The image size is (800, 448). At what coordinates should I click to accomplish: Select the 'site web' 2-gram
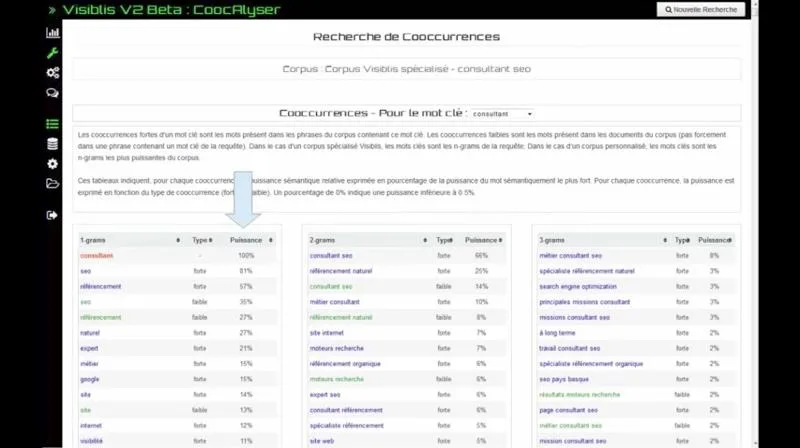coord(322,441)
